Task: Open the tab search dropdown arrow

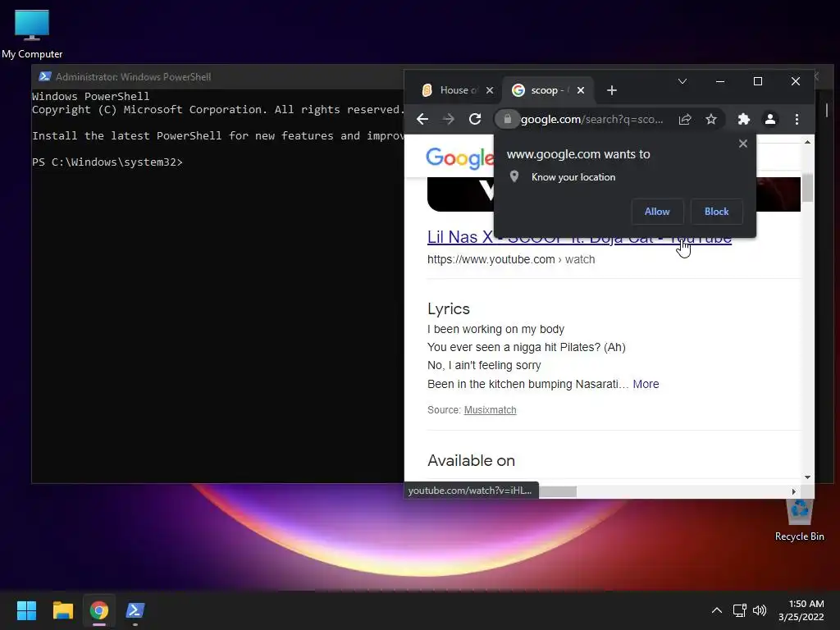Action: (682, 81)
